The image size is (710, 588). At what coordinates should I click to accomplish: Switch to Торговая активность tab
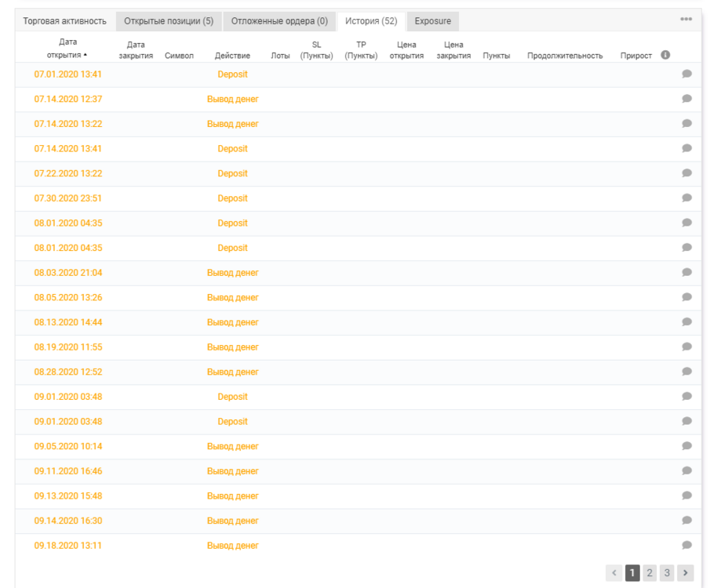tap(65, 21)
